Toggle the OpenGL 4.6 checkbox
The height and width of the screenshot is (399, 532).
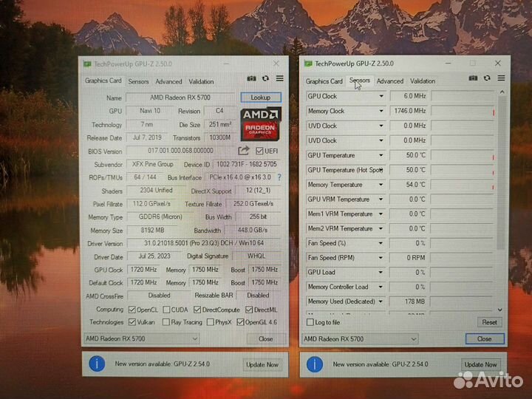(240, 322)
